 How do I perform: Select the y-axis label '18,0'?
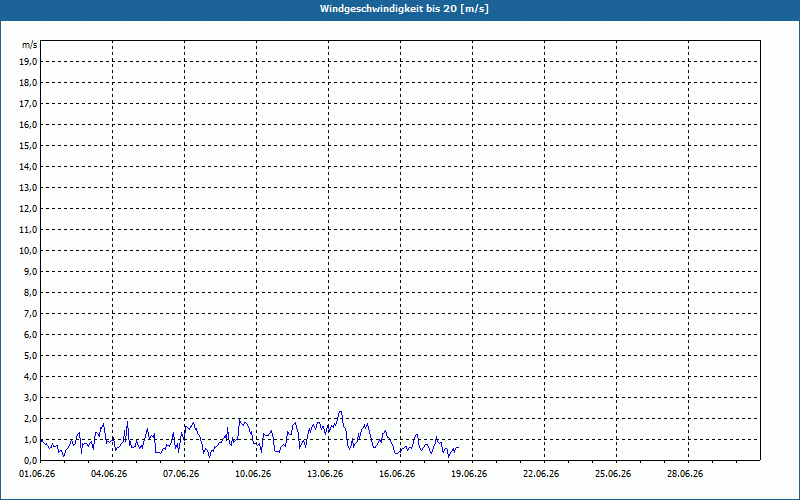pos(29,83)
